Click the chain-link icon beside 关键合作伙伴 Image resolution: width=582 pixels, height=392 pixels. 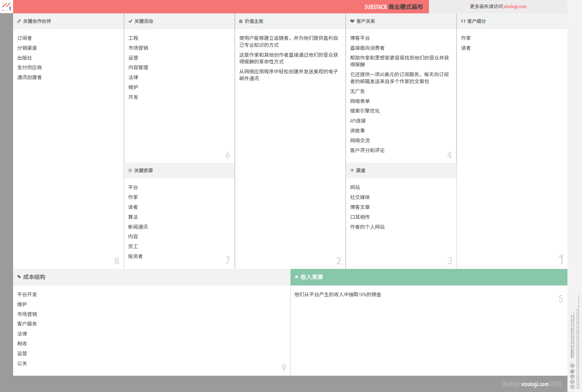pyautogui.click(x=19, y=21)
